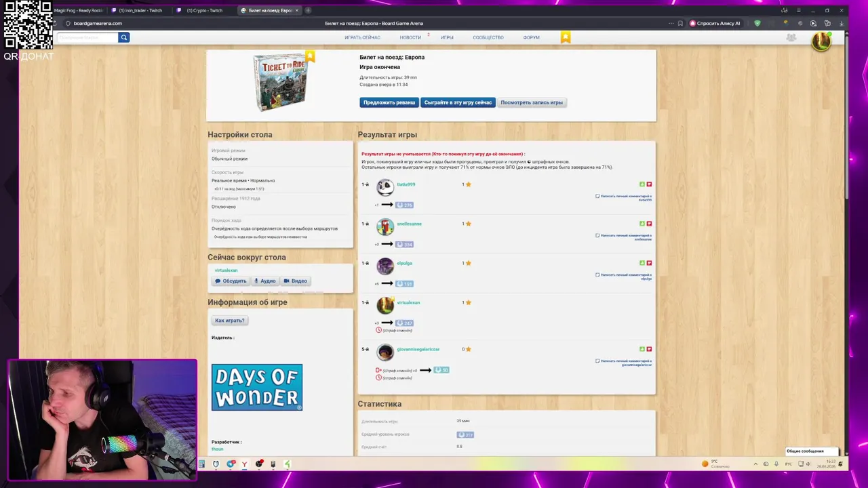Click the ELO badge 247 under virtualexan
Screen dimensions: 868x488
click(x=404, y=323)
